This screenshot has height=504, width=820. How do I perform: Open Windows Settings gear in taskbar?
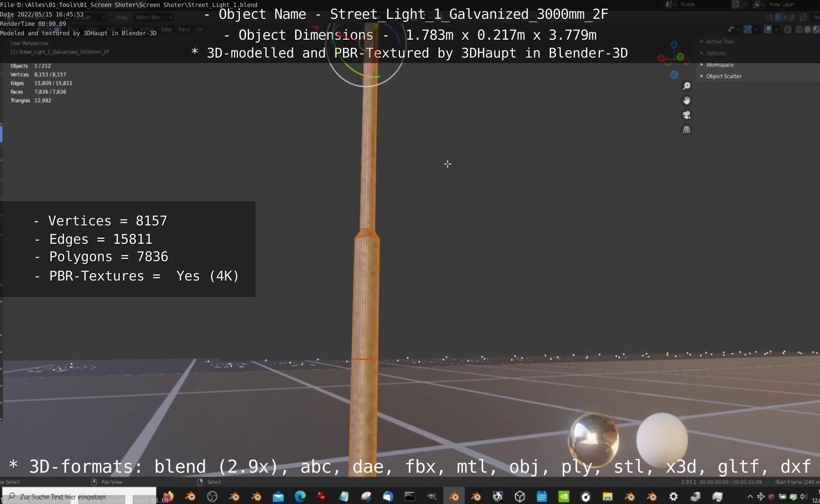[x=673, y=496]
